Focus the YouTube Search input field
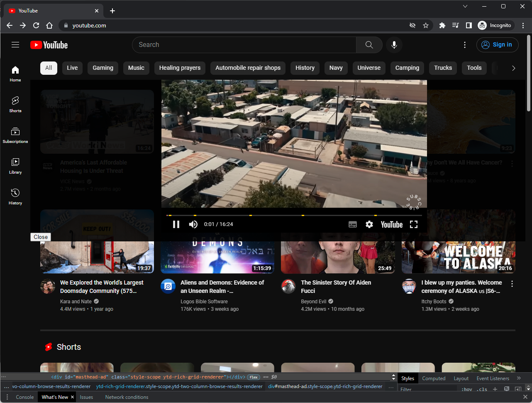This screenshot has width=532, height=403. point(244,45)
